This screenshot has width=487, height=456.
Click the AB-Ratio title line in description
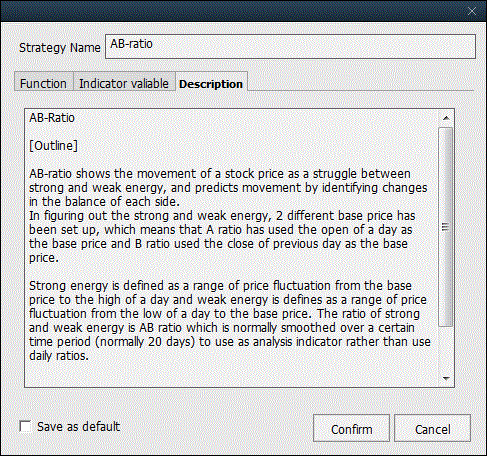tap(52, 118)
